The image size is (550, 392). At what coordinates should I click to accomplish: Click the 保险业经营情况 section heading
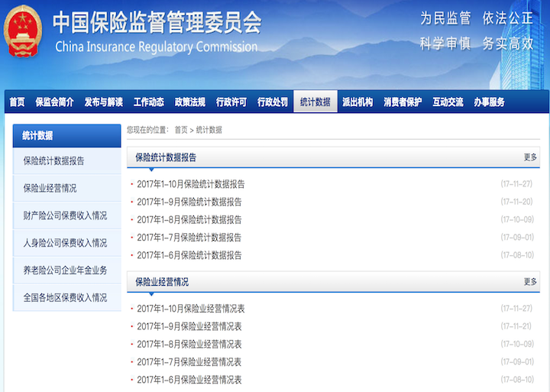pyautogui.click(x=162, y=282)
